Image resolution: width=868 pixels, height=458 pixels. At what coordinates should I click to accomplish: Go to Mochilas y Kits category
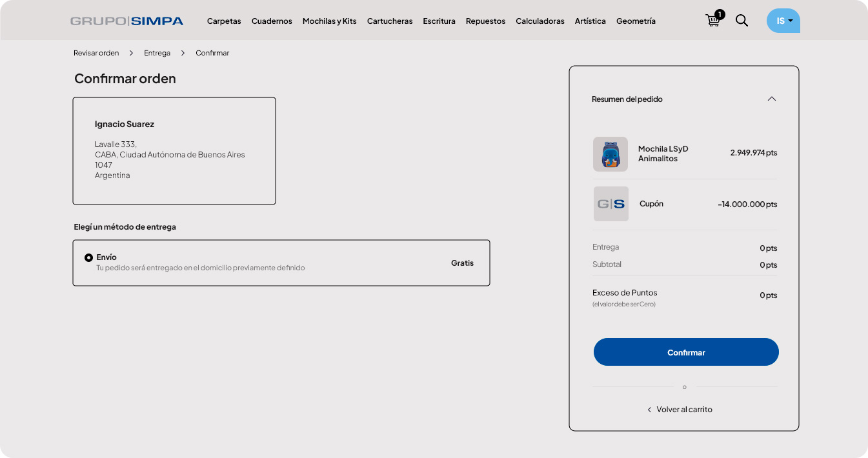pyautogui.click(x=329, y=21)
